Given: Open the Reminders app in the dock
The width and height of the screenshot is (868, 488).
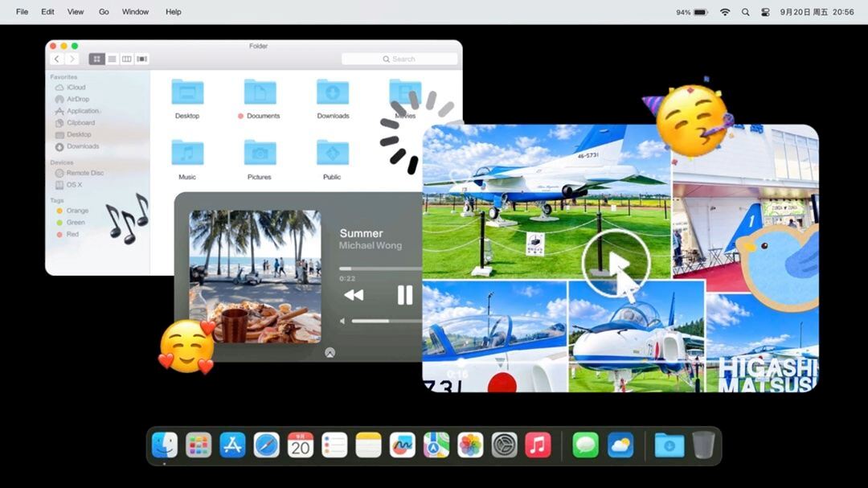Looking at the screenshot, I should (x=334, y=445).
